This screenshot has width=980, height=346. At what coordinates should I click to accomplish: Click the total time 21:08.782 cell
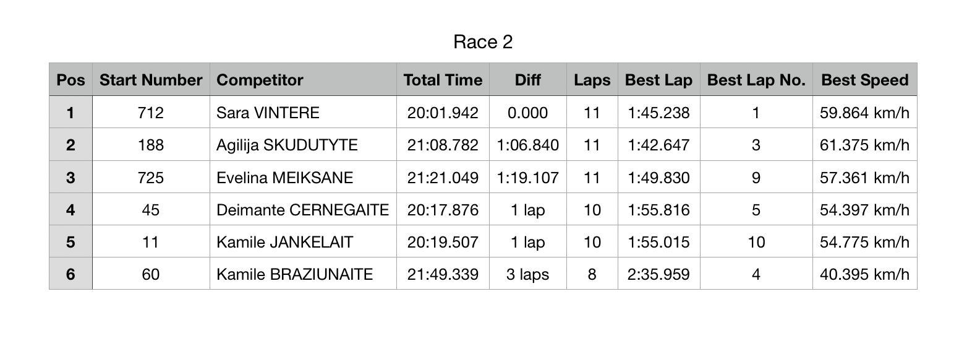[x=443, y=145]
